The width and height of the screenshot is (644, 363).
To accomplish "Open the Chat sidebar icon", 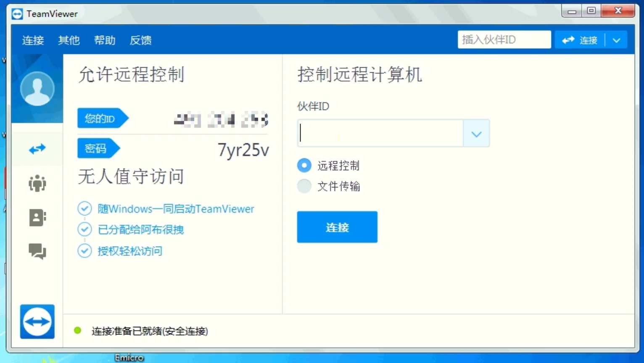I will (37, 251).
